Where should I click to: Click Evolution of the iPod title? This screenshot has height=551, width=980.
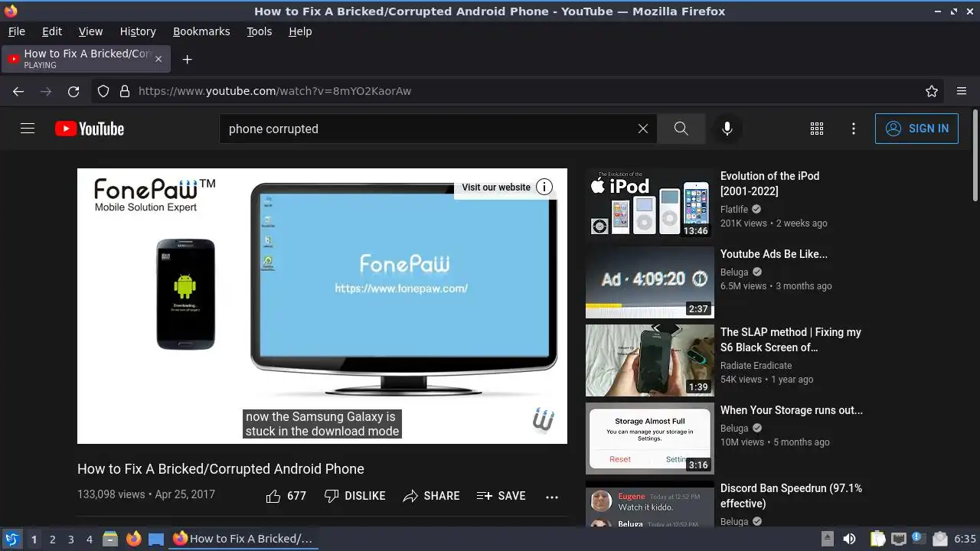(x=769, y=184)
